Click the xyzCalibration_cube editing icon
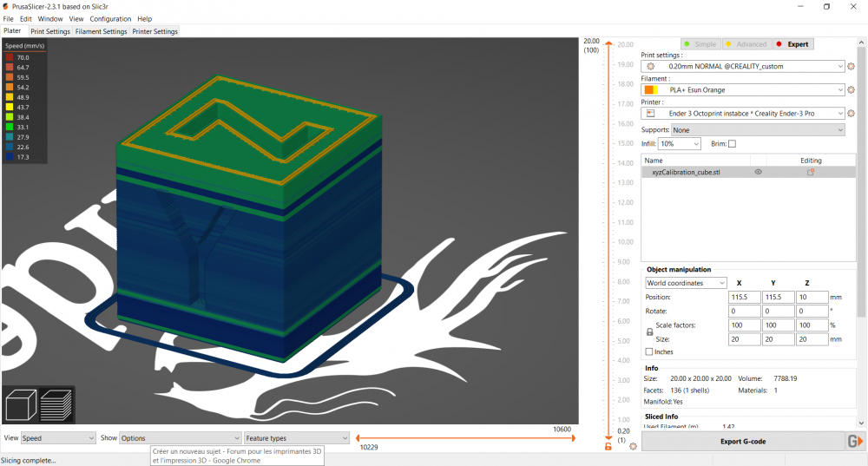 click(811, 172)
